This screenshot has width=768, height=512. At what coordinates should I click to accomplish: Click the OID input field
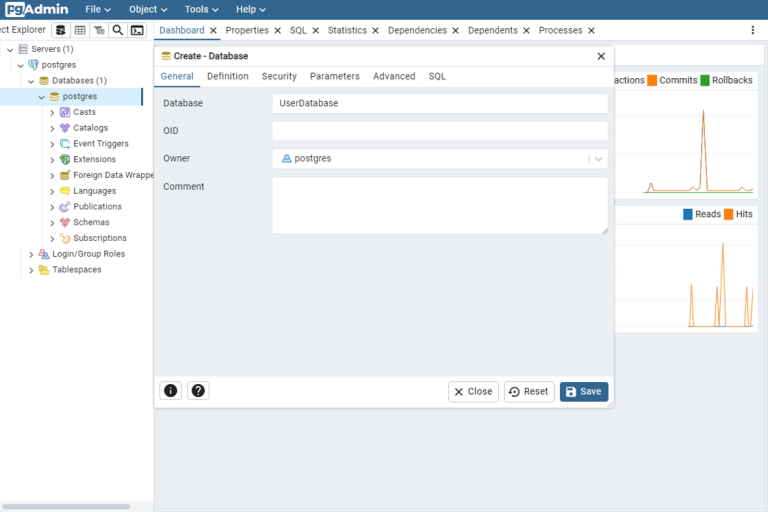click(440, 131)
